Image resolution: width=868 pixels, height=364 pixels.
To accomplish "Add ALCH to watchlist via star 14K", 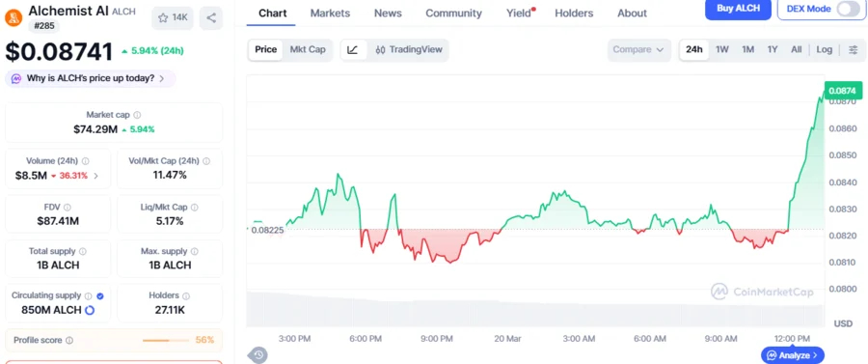I will pyautogui.click(x=173, y=17).
